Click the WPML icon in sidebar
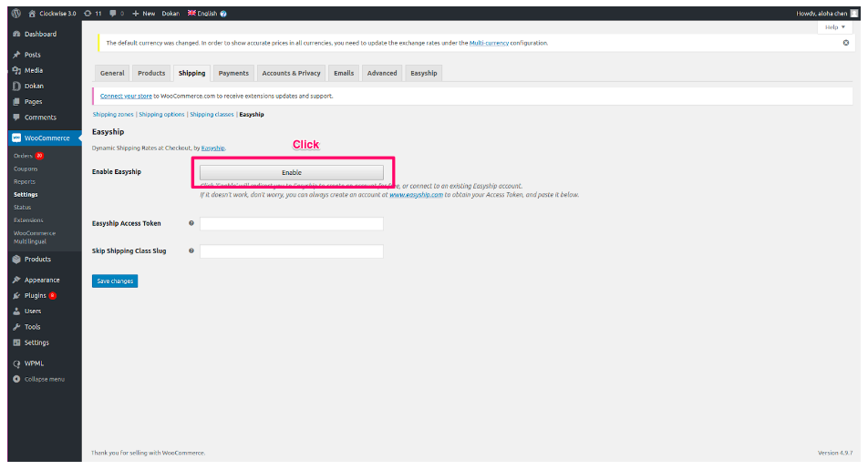Screen dimensions: 868x470 [16, 363]
